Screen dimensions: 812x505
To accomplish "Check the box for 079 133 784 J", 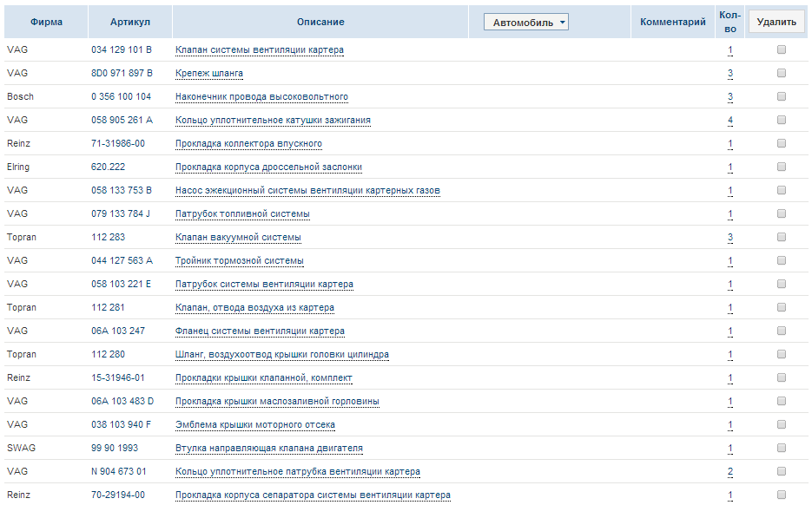I will (x=782, y=213).
